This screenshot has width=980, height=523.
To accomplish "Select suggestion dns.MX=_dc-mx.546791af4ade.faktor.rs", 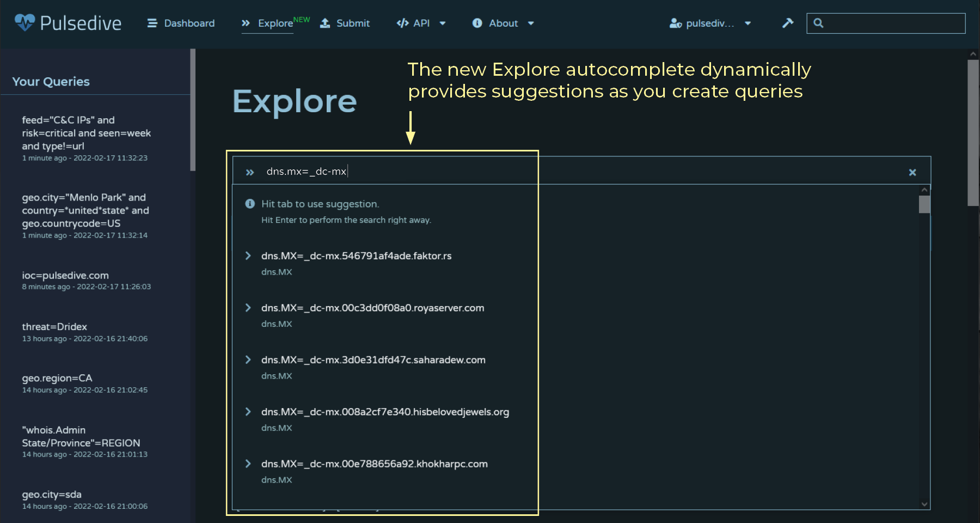I will pyautogui.click(x=356, y=256).
